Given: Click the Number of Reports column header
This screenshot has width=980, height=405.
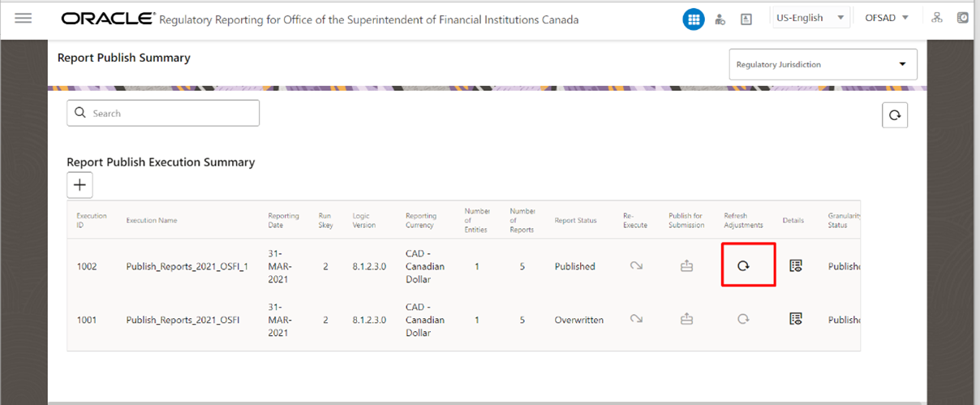Looking at the screenshot, I should coord(522,220).
